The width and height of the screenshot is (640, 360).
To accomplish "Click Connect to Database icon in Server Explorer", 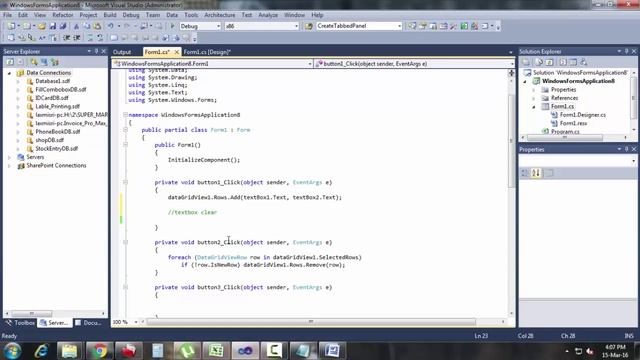I will point(34,62).
